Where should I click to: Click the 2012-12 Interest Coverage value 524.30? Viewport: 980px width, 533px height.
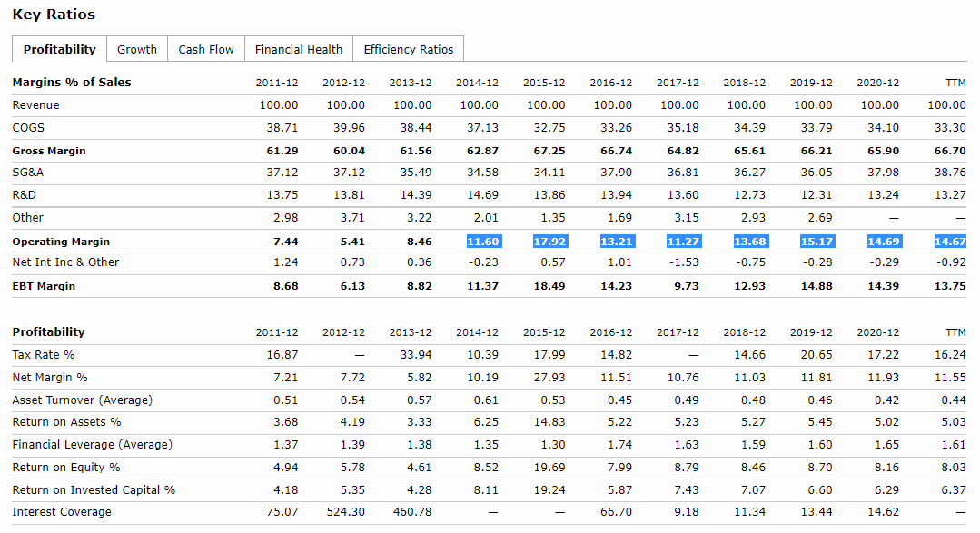[346, 512]
